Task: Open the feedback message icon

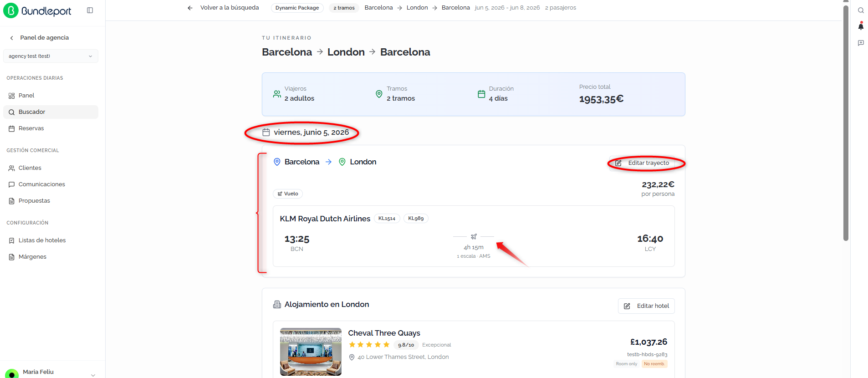Action: pos(861,43)
